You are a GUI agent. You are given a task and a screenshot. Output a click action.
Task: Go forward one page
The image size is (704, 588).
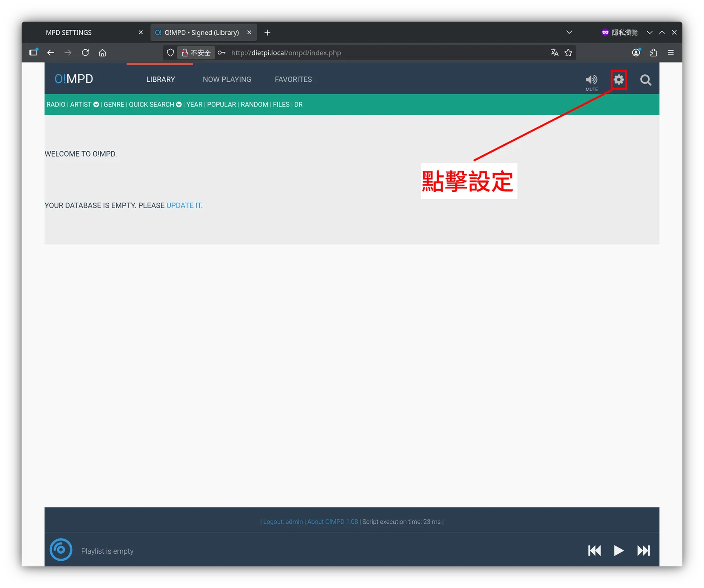pos(68,53)
